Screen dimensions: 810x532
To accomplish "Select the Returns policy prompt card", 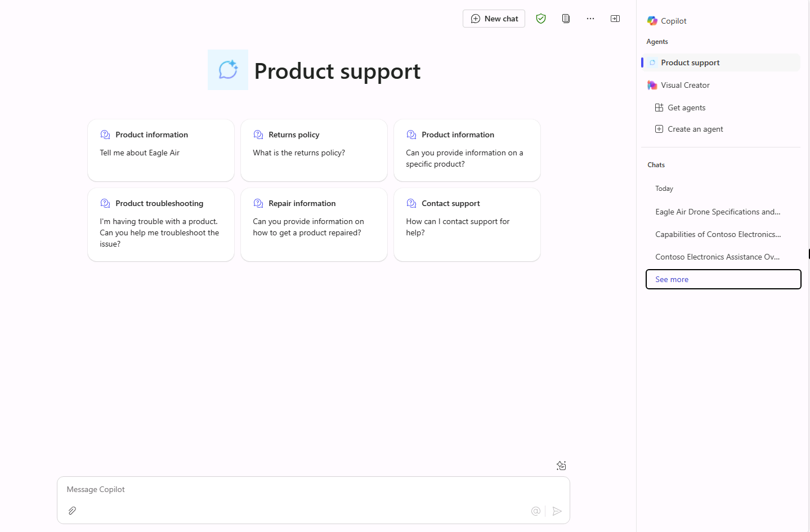I will (x=314, y=150).
